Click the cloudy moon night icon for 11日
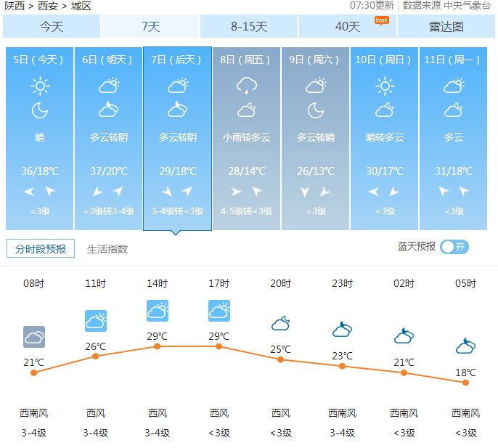Screen dimensions: 498x448 (x=453, y=110)
